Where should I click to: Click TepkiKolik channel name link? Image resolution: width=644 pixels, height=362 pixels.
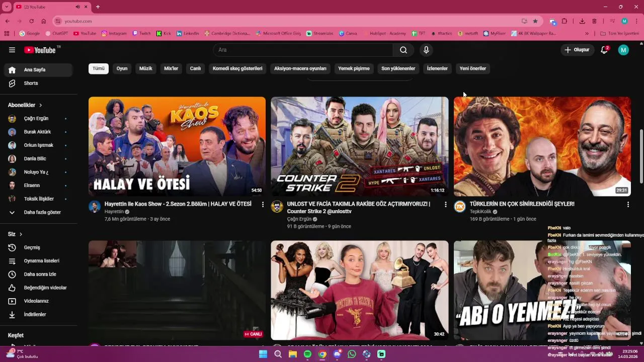point(480,212)
